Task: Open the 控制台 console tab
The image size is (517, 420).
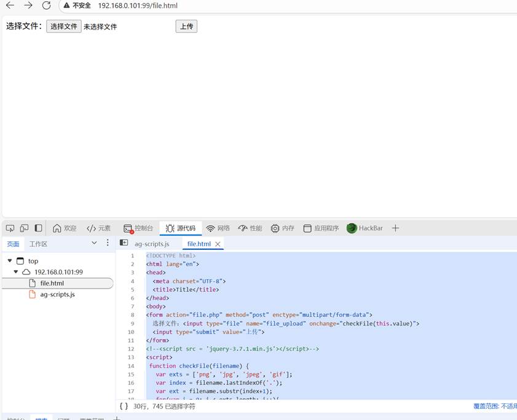Action: pos(138,228)
